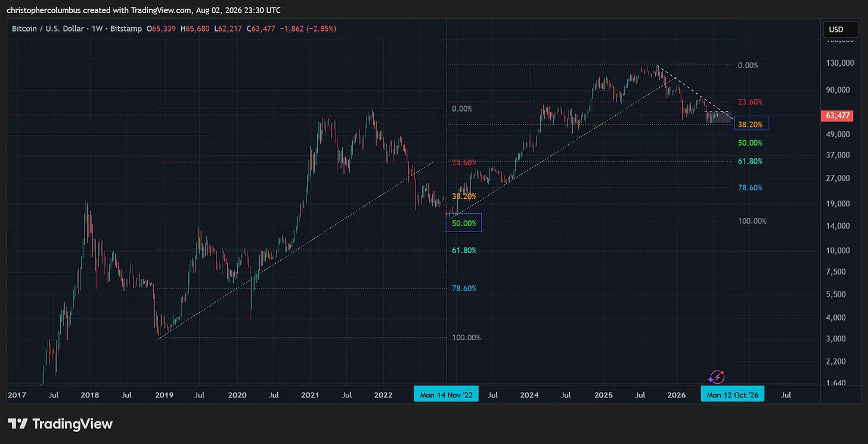
Task: Click the 14,000 price axis label
Action: (x=838, y=226)
